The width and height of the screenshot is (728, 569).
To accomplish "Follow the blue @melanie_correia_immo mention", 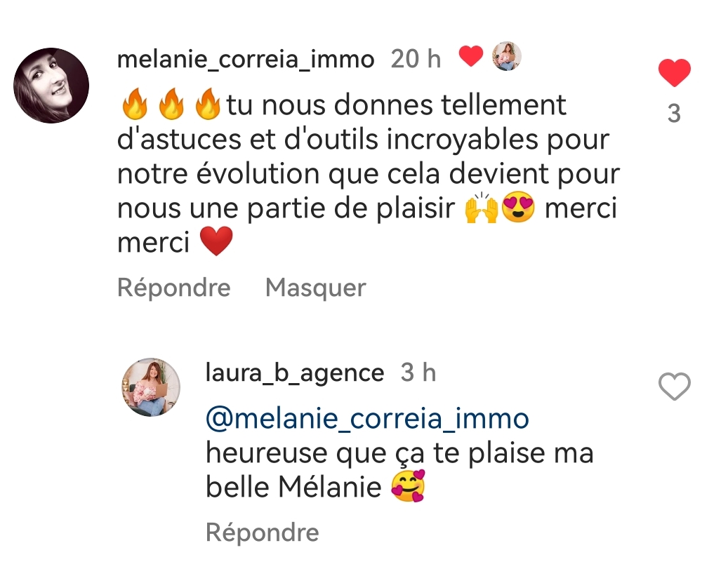I will (x=367, y=419).
